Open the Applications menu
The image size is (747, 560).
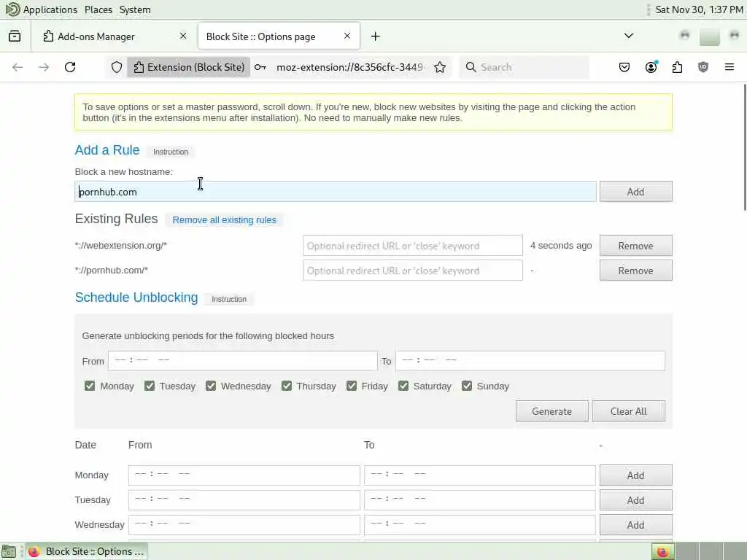(50, 9)
